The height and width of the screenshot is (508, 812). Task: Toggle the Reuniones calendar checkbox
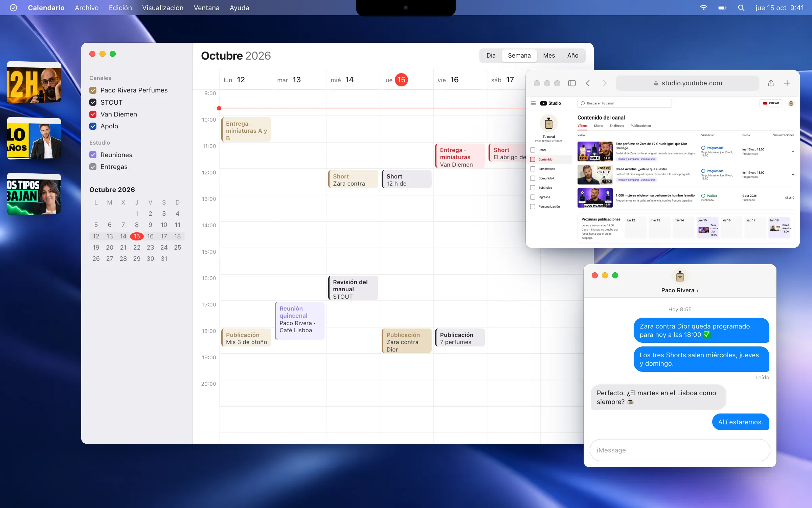click(93, 155)
